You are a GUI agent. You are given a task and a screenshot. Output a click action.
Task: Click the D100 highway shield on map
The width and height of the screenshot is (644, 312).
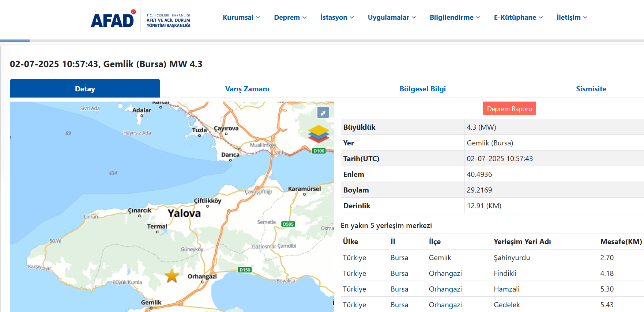319,151
